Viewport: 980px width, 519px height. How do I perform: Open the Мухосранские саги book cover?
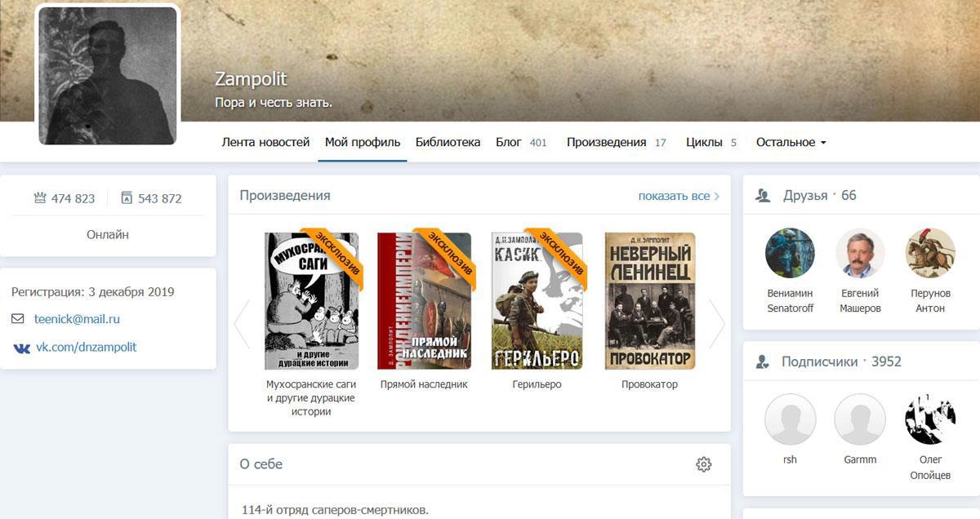[311, 301]
